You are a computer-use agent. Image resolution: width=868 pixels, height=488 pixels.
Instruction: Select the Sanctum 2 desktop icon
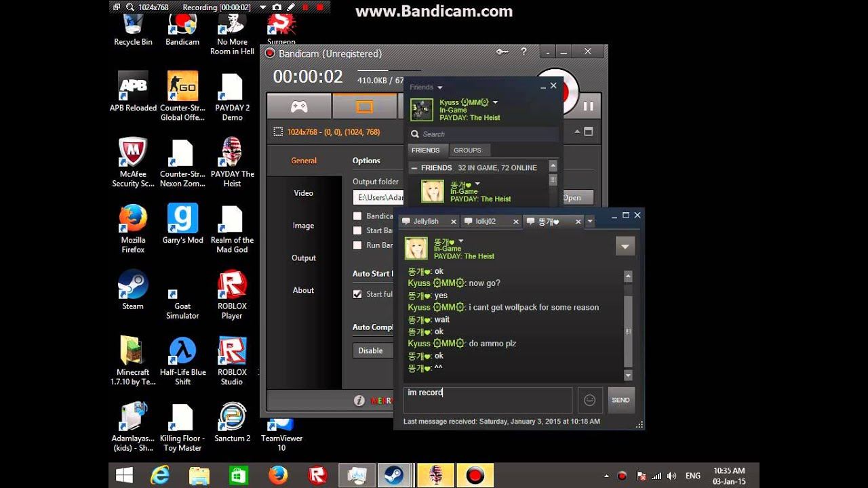click(232, 422)
